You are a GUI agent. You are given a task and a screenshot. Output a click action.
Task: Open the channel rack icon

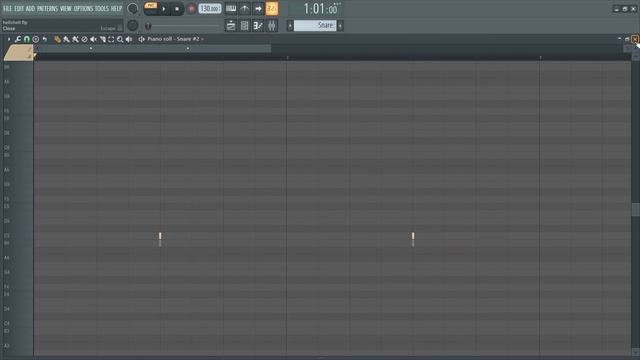[x=244, y=26]
